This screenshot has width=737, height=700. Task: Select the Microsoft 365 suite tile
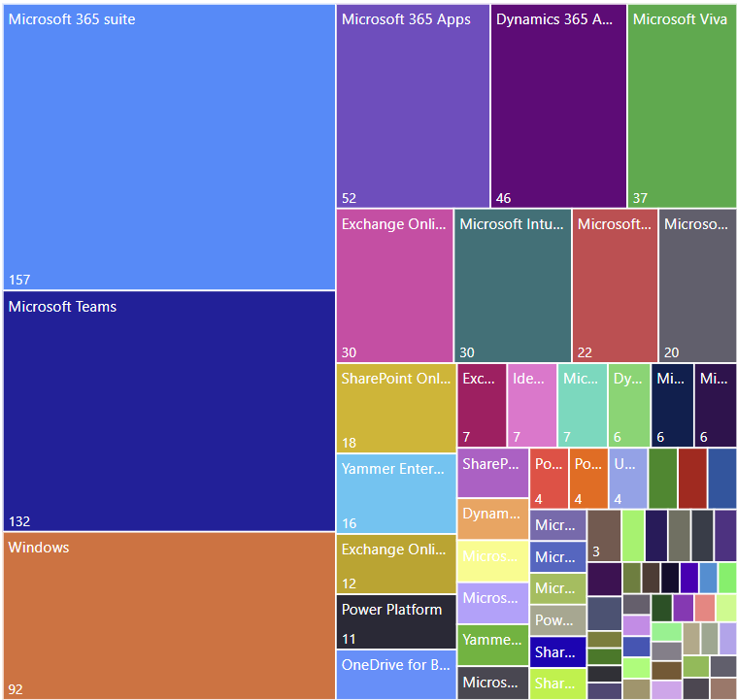[169, 148]
